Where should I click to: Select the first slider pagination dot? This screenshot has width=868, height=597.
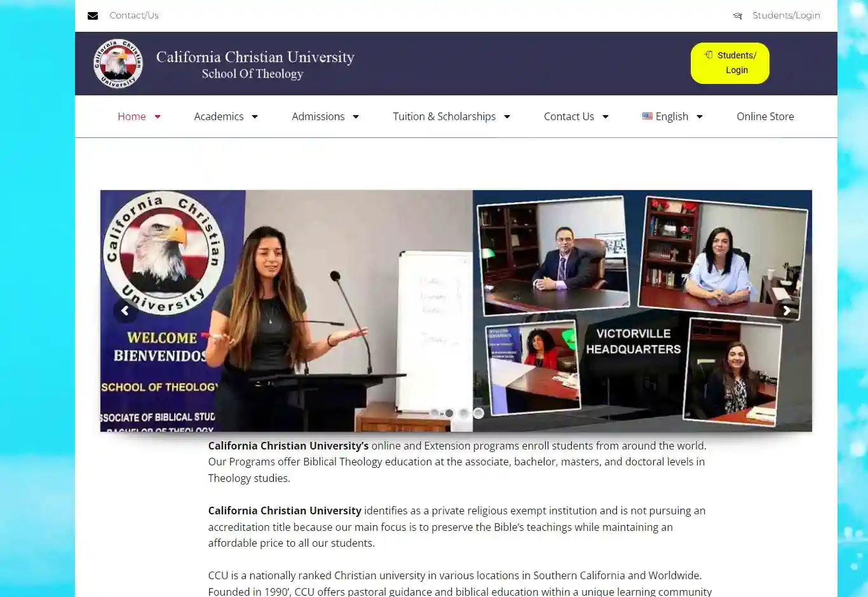point(435,413)
